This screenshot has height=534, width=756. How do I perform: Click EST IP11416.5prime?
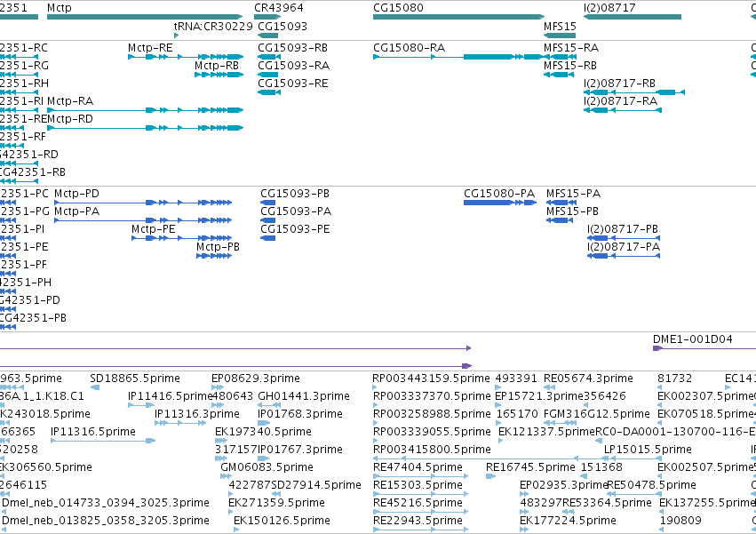(x=171, y=396)
